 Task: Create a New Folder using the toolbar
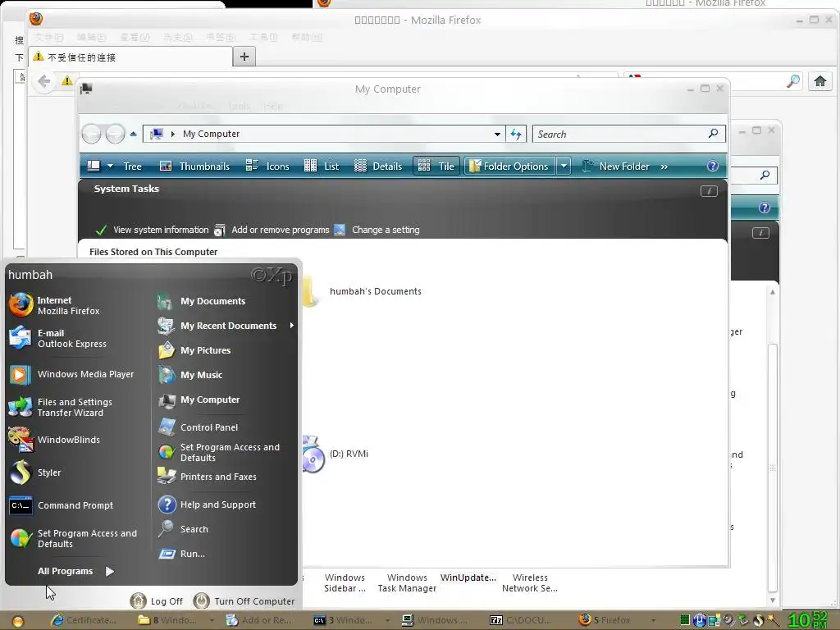(x=615, y=167)
